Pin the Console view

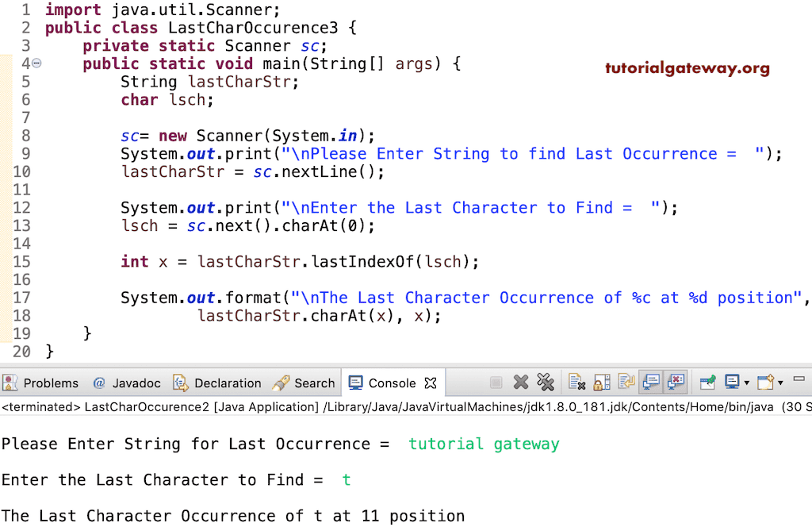click(x=708, y=382)
